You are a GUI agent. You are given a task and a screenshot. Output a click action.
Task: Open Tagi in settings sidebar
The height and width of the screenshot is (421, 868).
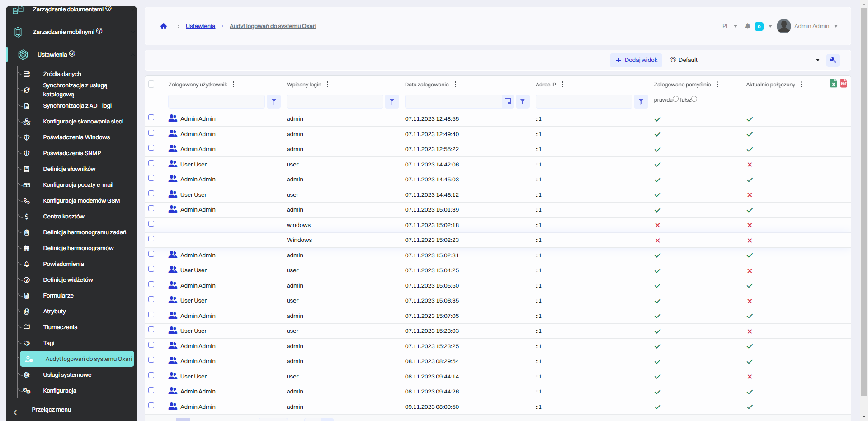coord(49,343)
